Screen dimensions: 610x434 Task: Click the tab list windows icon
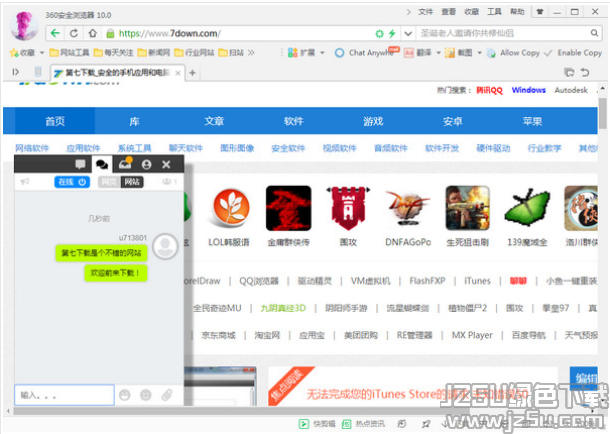569,72
